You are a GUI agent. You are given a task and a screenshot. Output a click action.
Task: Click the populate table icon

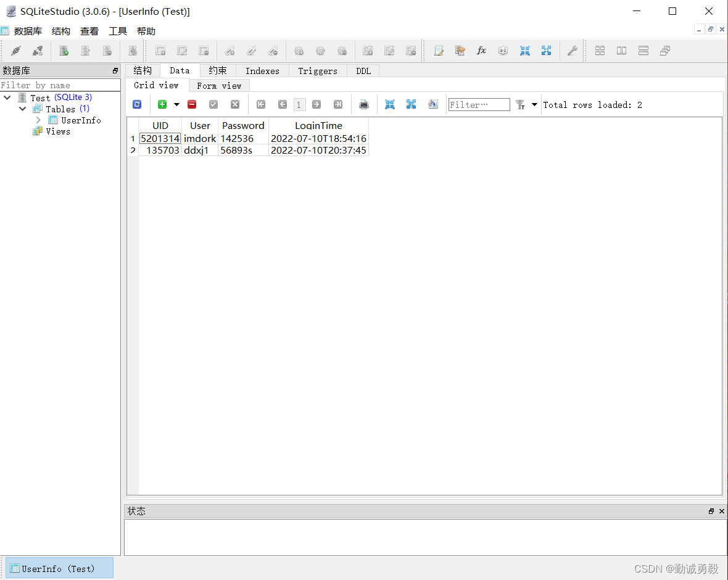click(x=433, y=104)
